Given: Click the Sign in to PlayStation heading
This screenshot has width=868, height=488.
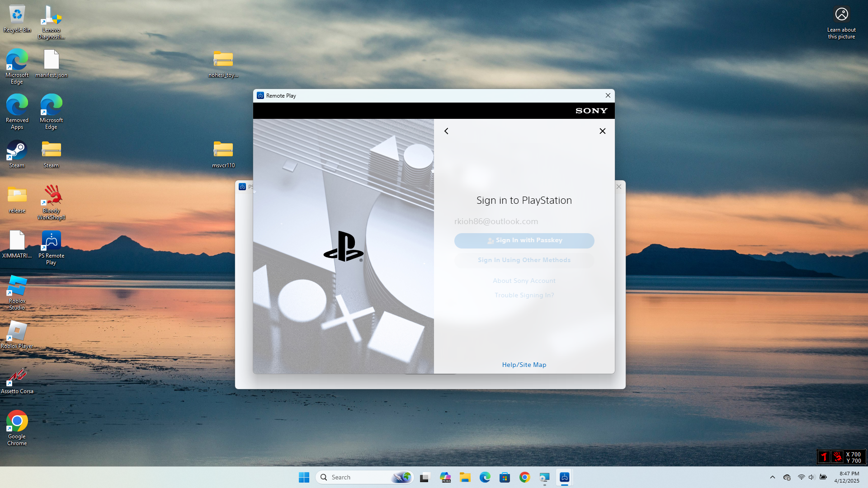Looking at the screenshot, I should (524, 200).
